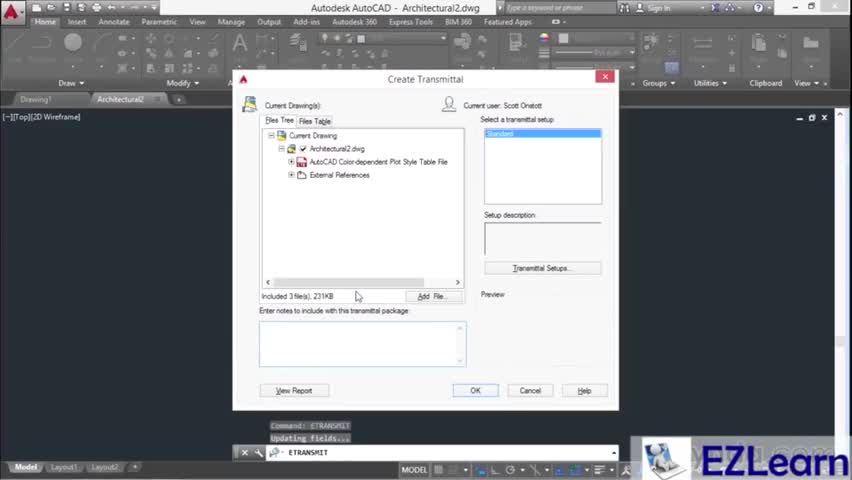Click OK in Create Transmittal dialog
The height and width of the screenshot is (480, 852).
click(x=475, y=390)
